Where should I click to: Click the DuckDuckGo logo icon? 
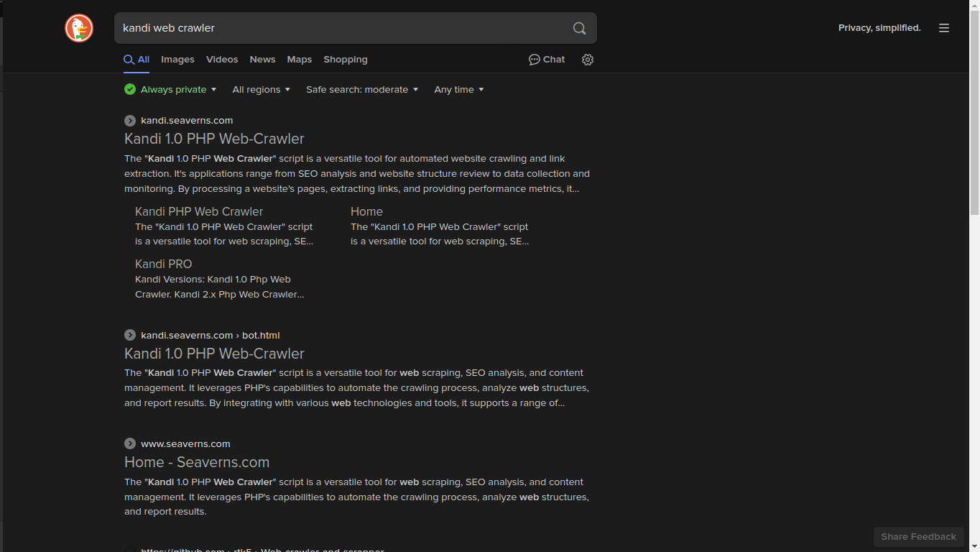pos(79,28)
